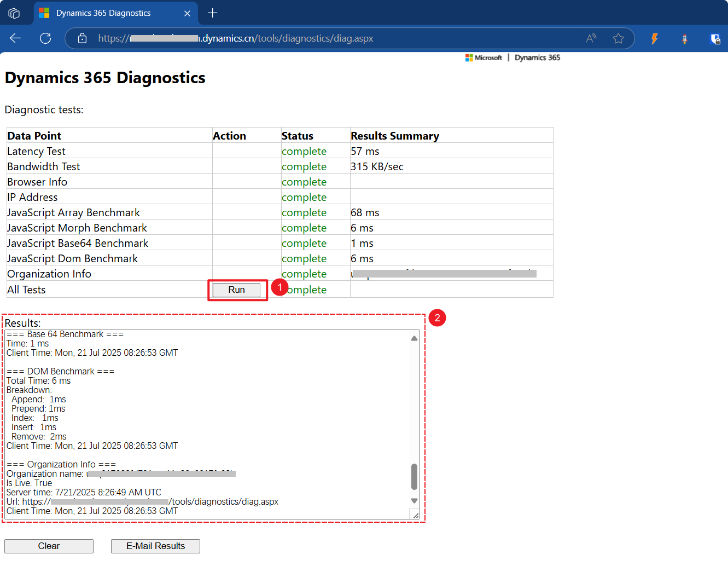The image size is (728, 566).
Task: Click the Server time line in results
Action: (84, 492)
